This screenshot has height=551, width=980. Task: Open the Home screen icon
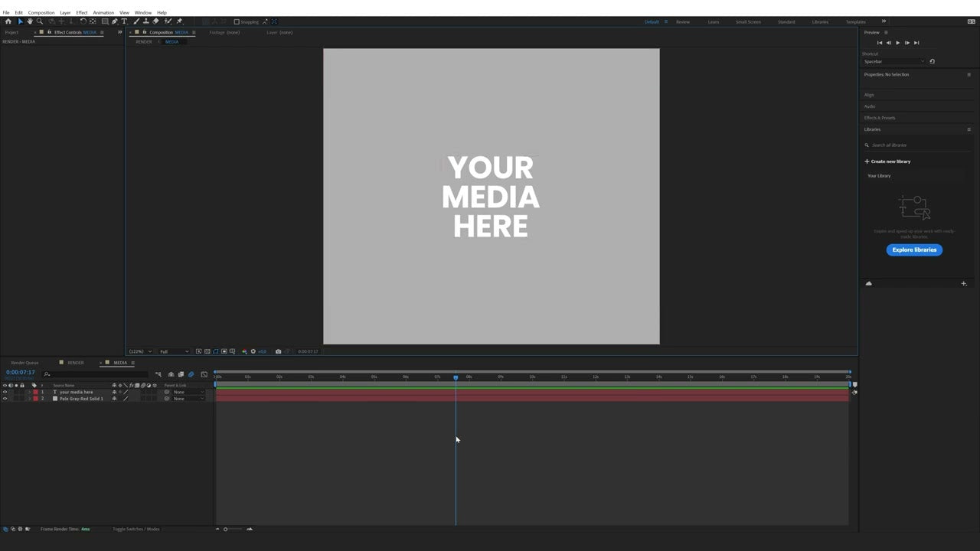tap(8, 21)
